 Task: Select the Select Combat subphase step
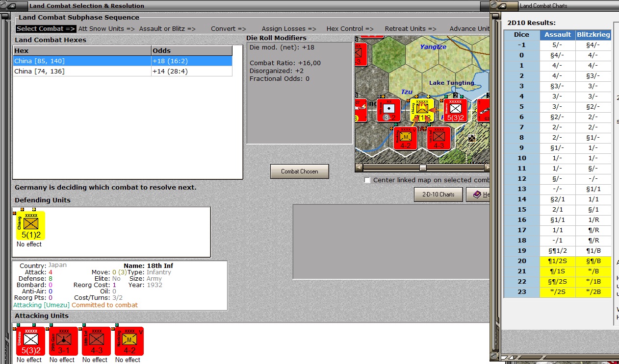(46, 29)
